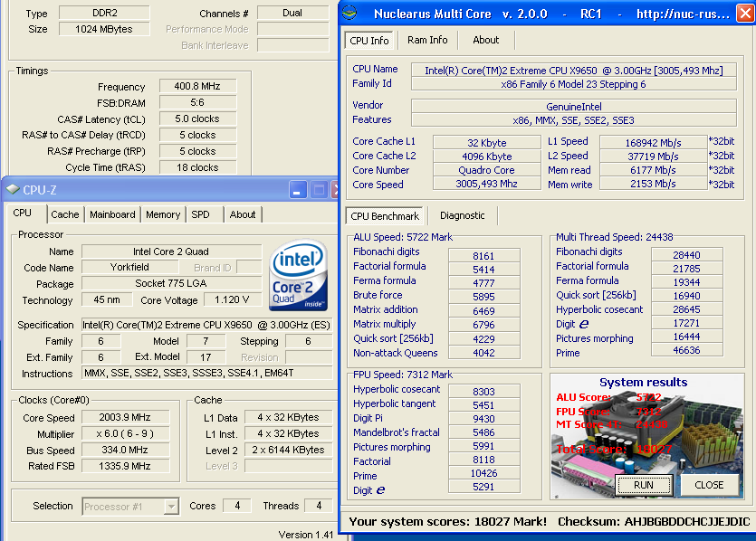This screenshot has width=756, height=541.
Task: Click the CAS# Latency 5.0 clocks value
Action: click(x=197, y=119)
